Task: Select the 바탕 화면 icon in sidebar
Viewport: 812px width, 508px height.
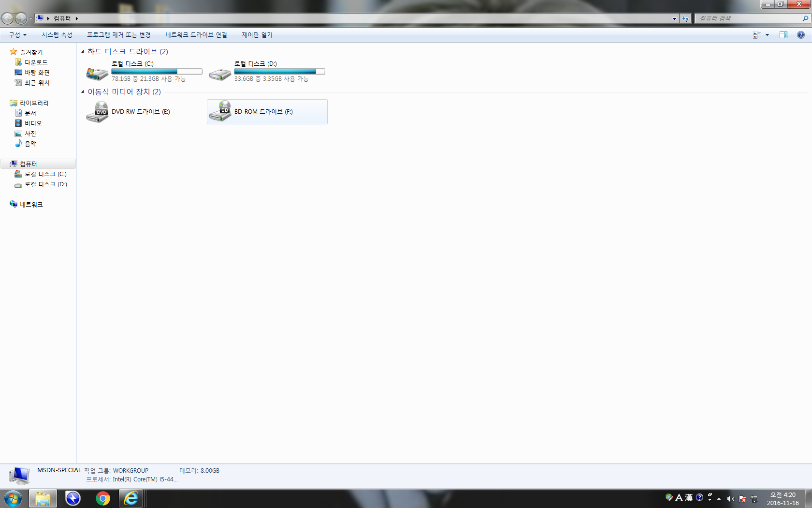Action: pos(18,73)
